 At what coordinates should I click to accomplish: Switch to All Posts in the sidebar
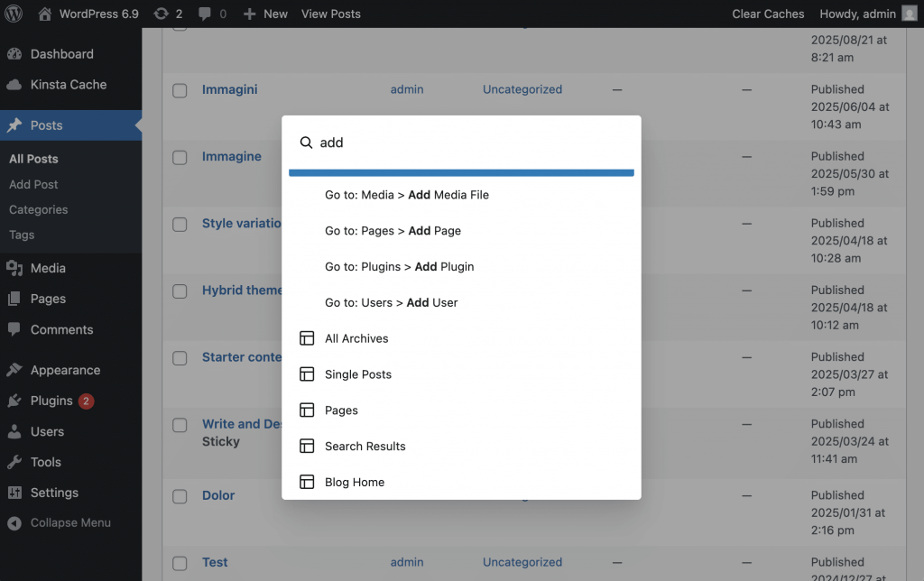pos(32,159)
